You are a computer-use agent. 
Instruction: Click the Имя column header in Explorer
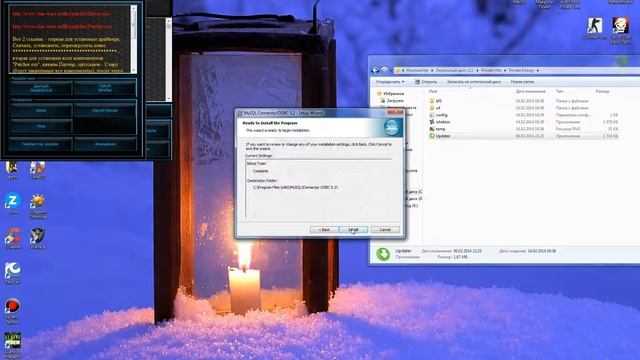[x=433, y=91]
